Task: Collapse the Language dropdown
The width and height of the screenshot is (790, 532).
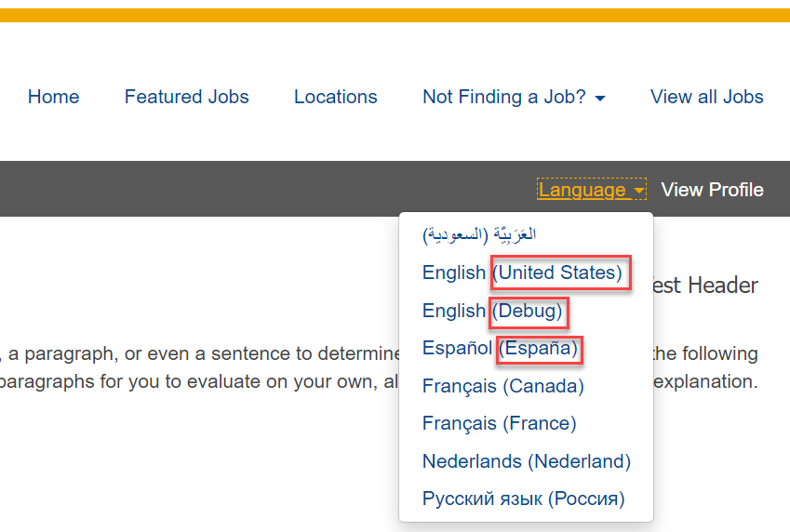Action: (592, 190)
